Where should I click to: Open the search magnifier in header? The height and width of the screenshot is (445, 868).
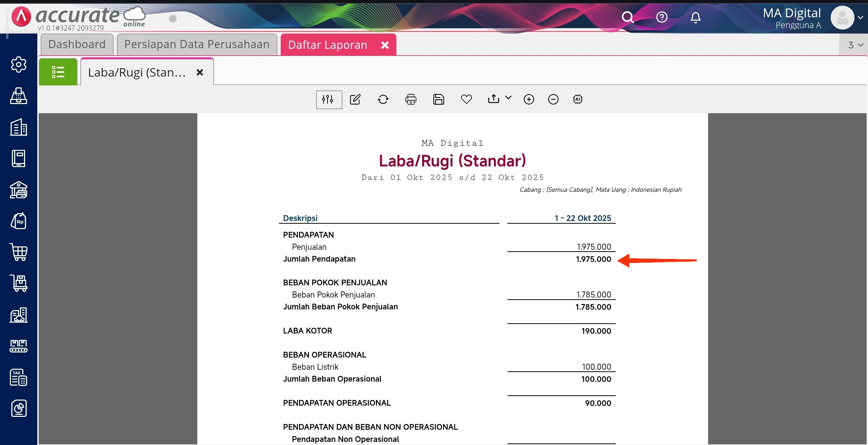(627, 17)
